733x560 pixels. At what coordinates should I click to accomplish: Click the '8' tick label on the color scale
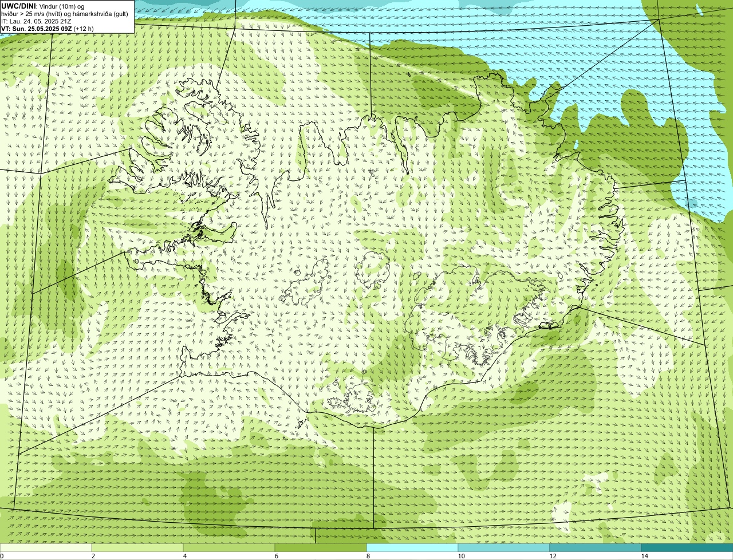(368, 556)
